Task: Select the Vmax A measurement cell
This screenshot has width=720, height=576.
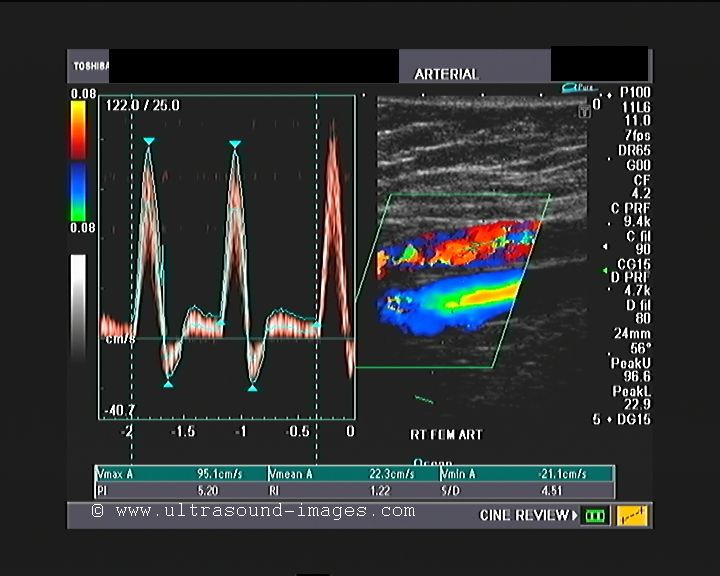Action: tap(181, 474)
